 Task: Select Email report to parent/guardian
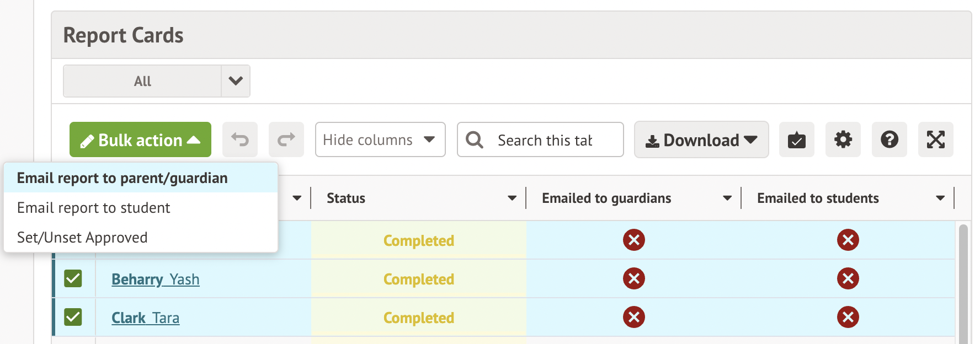(x=122, y=178)
